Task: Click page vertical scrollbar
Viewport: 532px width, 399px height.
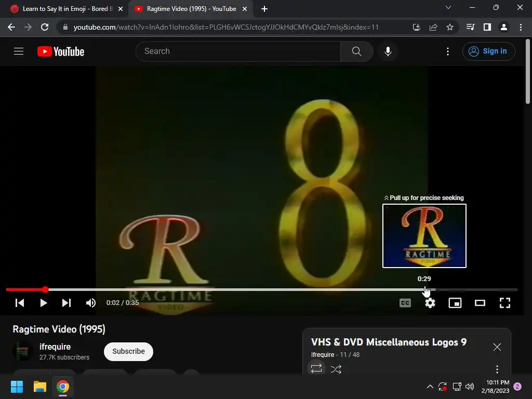Action: click(528, 72)
